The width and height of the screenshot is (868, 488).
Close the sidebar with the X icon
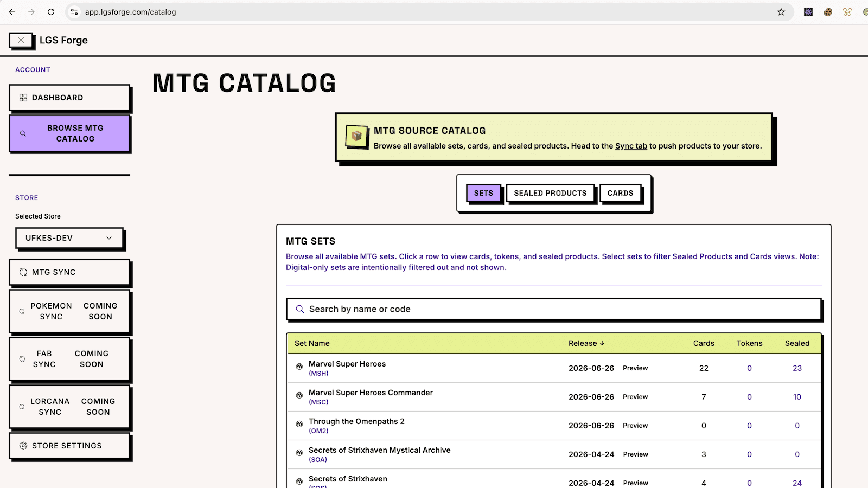click(x=21, y=40)
